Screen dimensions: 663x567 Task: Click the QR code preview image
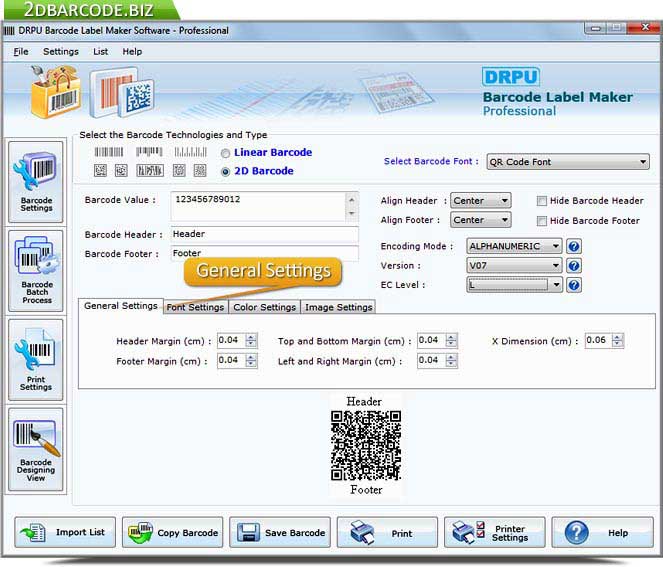coord(366,445)
